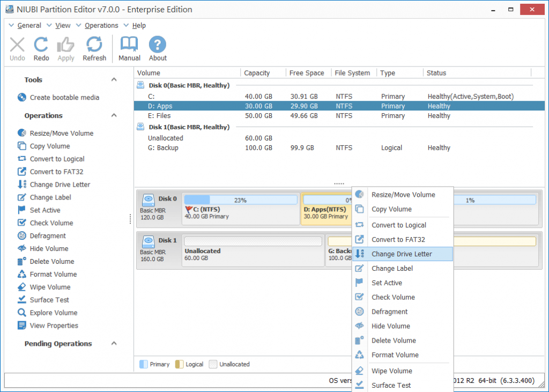
Task: Click the About icon in the toolbar
Action: [157, 48]
